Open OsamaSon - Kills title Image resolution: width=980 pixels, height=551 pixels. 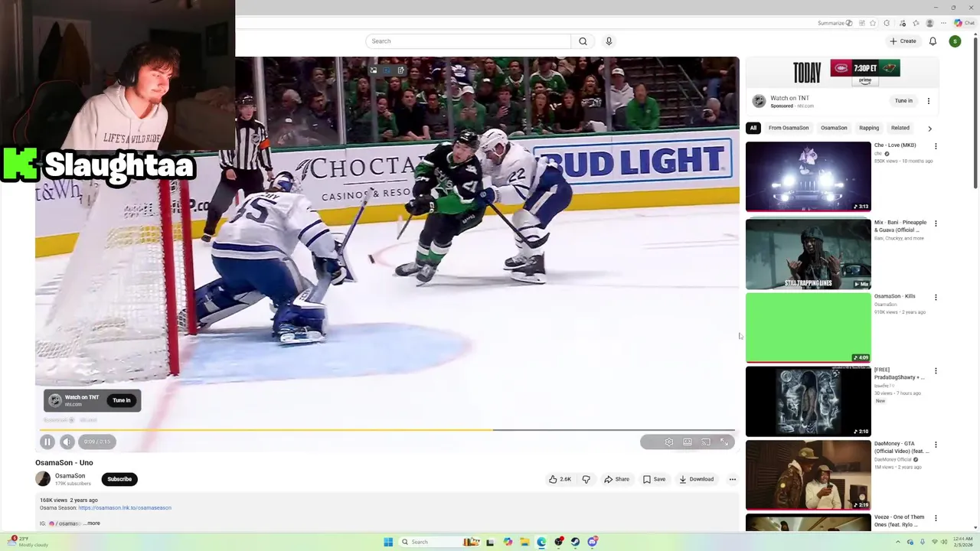click(x=895, y=296)
